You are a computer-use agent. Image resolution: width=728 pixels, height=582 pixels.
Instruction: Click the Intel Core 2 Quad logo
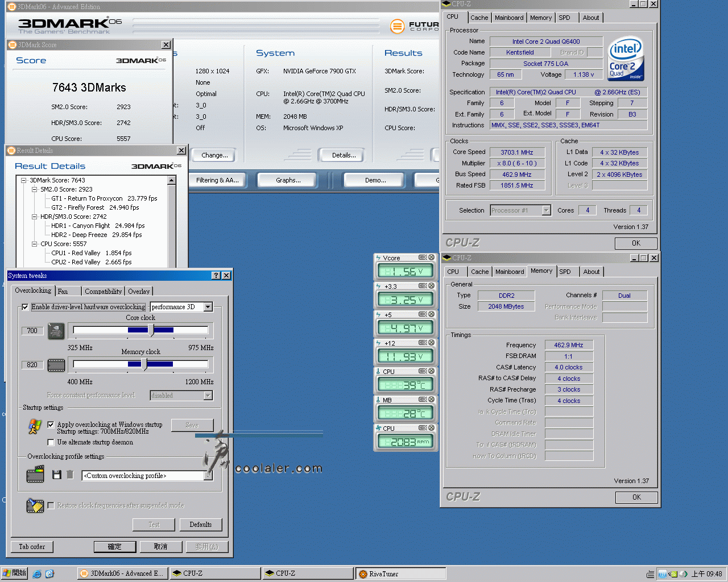point(626,59)
